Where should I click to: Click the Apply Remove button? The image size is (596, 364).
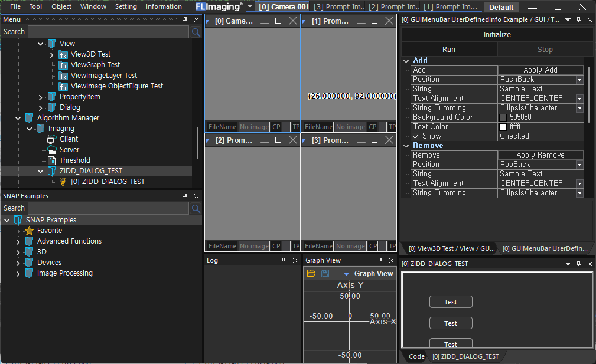(x=540, y=155)
